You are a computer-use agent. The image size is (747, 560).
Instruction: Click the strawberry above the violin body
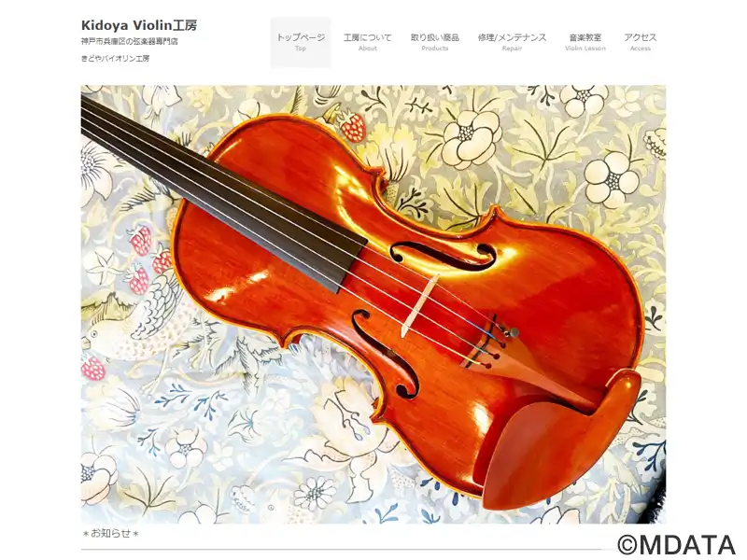[x=354, y=125]
